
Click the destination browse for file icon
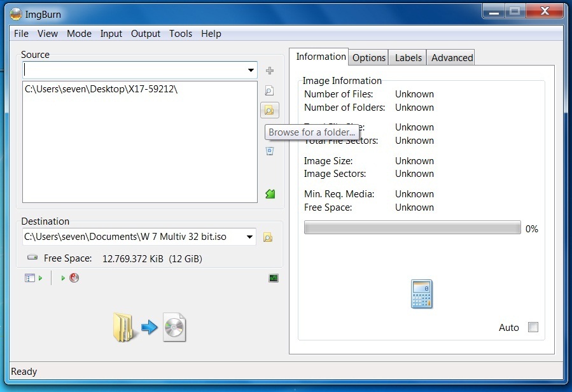[x=268, y=237]
